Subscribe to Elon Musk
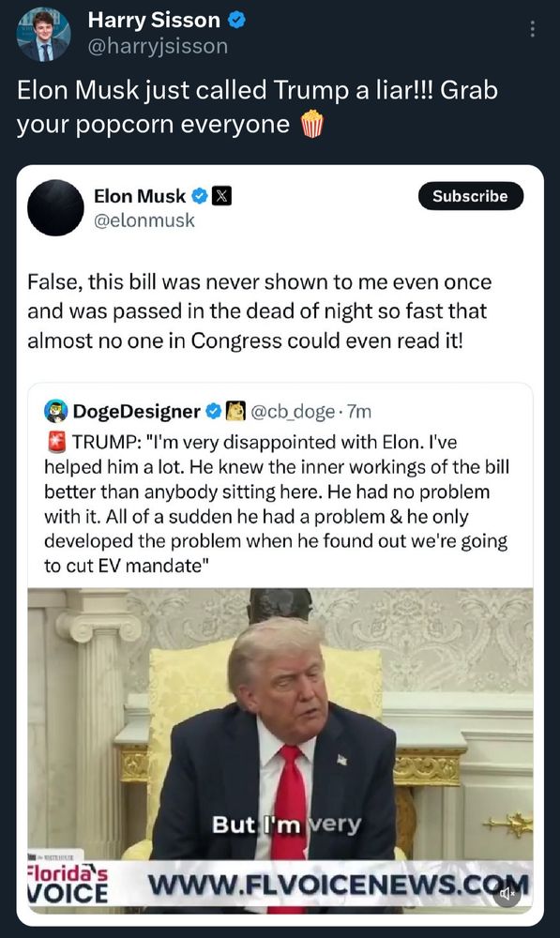This screenshot has width=560, height=938. click(x=470, y=196)
